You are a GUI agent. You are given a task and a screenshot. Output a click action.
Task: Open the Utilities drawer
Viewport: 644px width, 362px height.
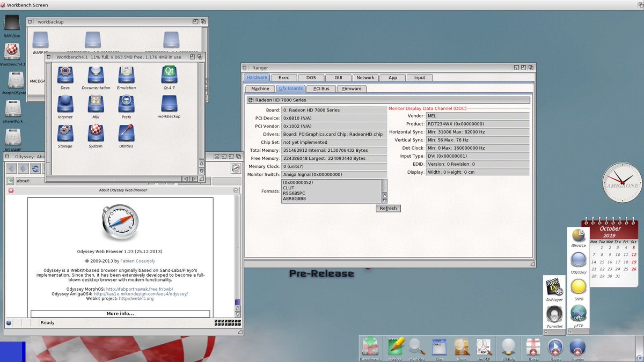tap(126, 136)
